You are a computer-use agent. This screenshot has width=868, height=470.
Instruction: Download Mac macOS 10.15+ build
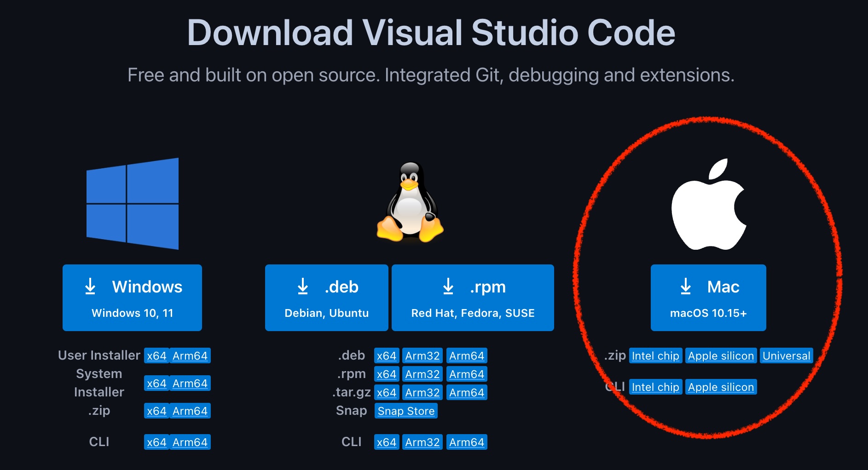coord(708,298)
